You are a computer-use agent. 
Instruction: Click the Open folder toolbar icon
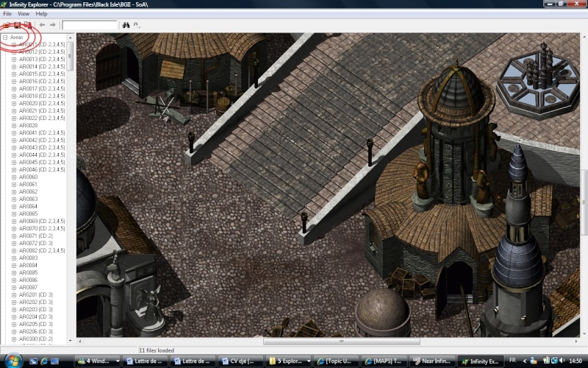[x=7, y=25]
